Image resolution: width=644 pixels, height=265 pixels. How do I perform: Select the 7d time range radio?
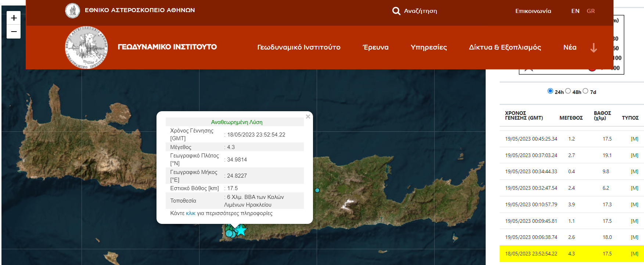click(586, 91)
